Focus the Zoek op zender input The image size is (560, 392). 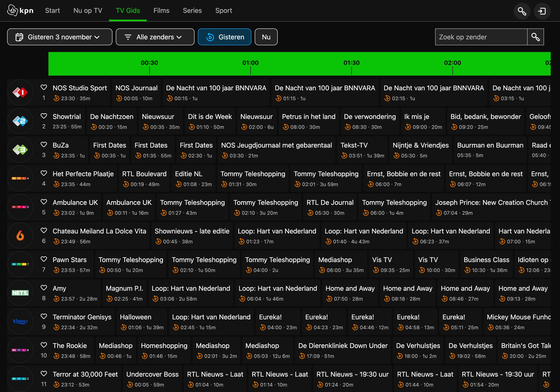(x=481, y=37)
